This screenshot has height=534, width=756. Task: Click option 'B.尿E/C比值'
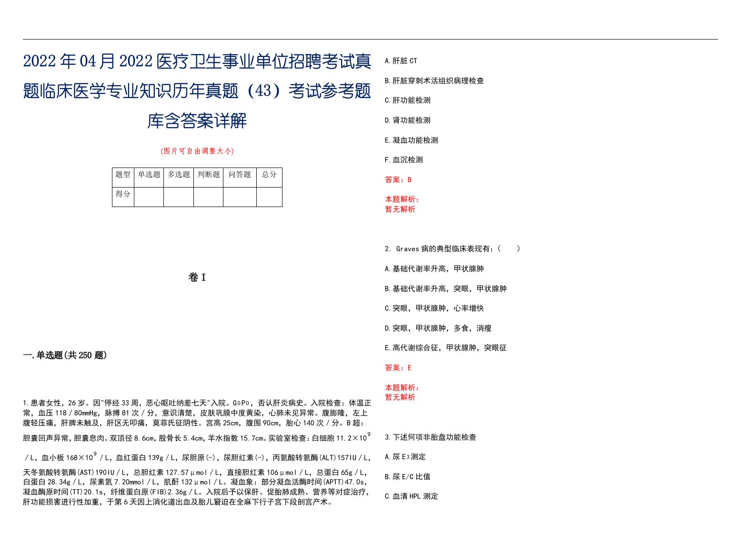407,477
